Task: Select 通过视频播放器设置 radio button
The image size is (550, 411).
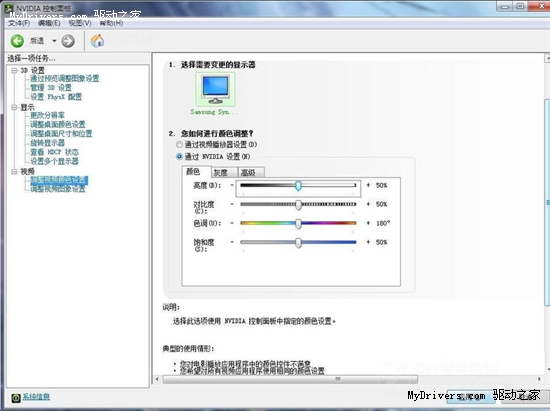Action: [x=179, y=144]
